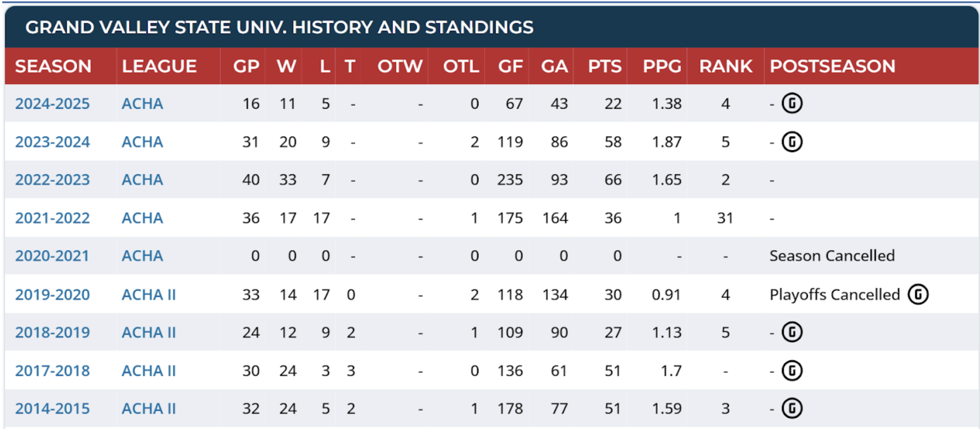Image resolution: width=980 pixels, height=436 pixels.
Task: Open the 2017-2018 season link
Action: [x=52, y=370]
